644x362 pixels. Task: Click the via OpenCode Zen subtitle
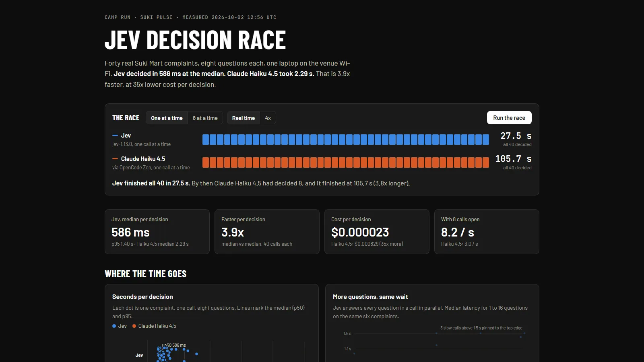(151, 168)
